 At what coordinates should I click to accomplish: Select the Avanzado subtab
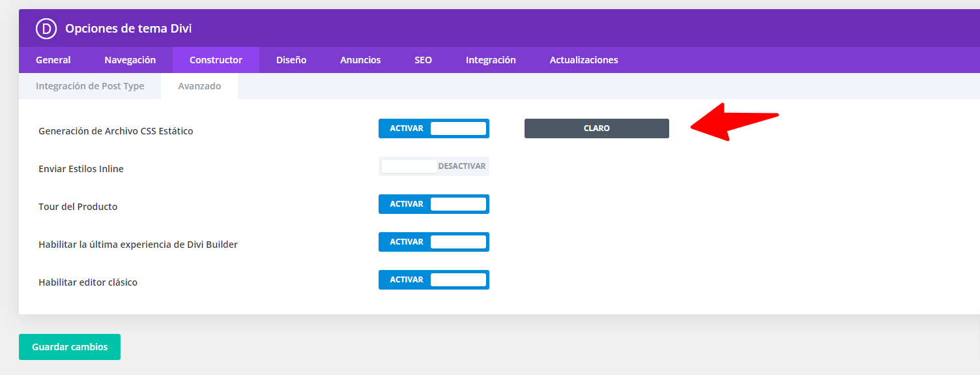click(x=199, y=86)
